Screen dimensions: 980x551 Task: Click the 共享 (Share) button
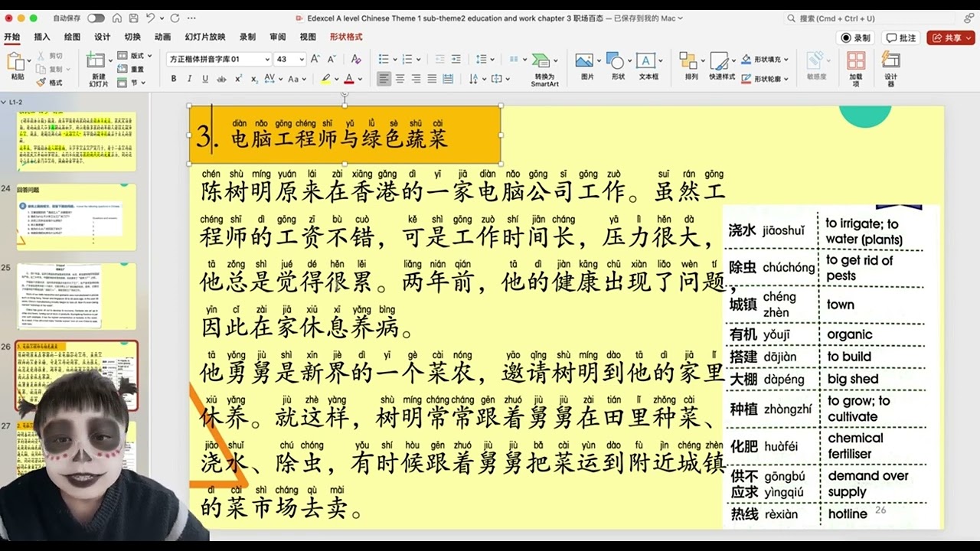(950, 37)
